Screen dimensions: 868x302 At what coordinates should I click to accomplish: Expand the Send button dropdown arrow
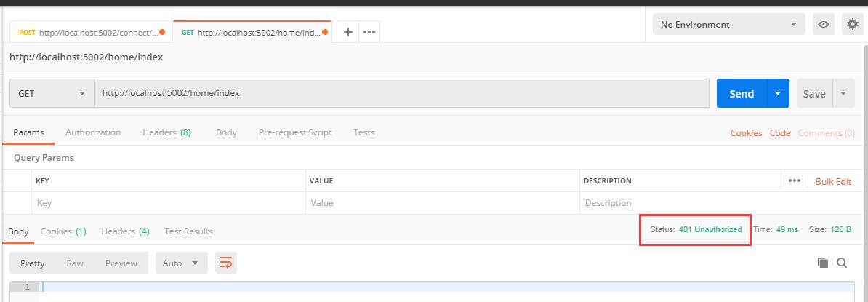point(778,93)
